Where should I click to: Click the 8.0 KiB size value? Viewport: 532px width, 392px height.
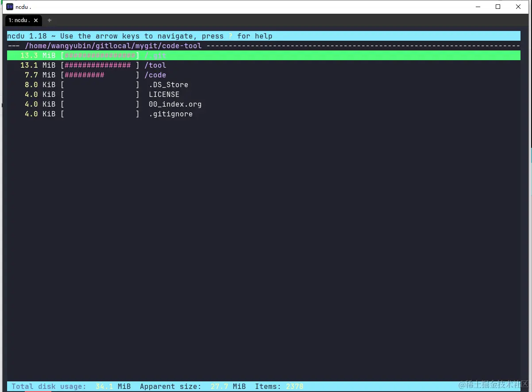(x=40, y=85)
